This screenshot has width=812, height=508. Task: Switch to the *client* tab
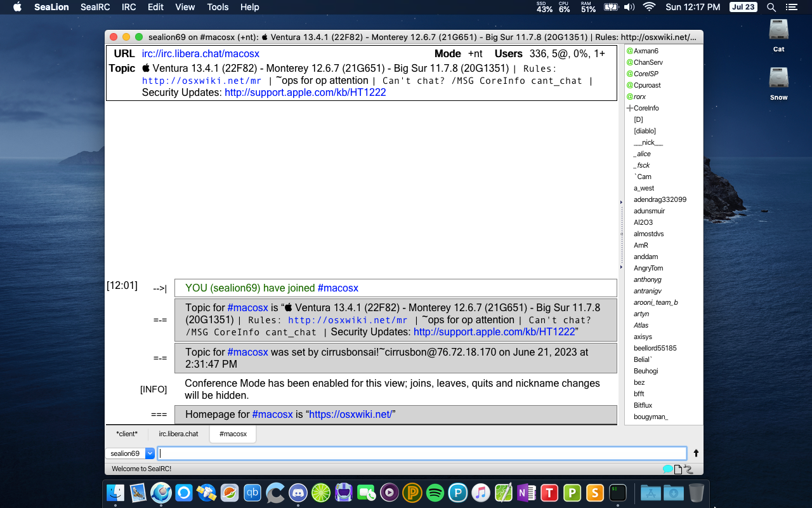click(x=127, y=434)
